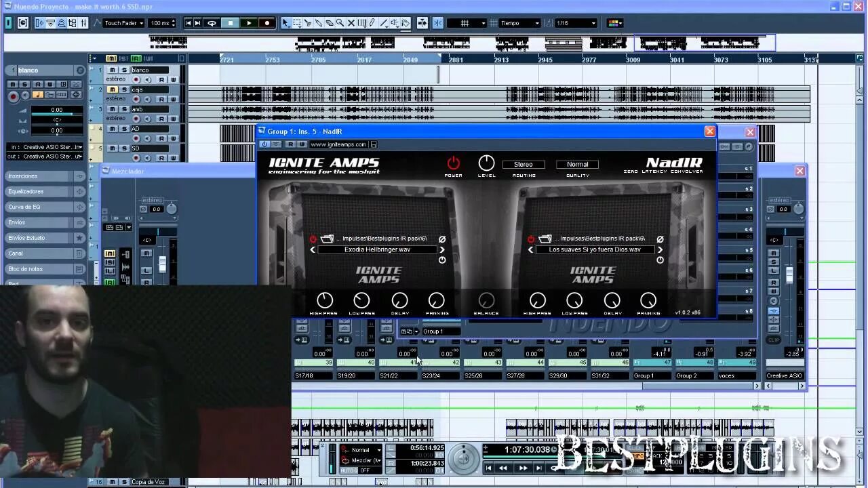Enable write automation on amb track
The height and width of the screenshot is (488, 868).
(173, 119)
